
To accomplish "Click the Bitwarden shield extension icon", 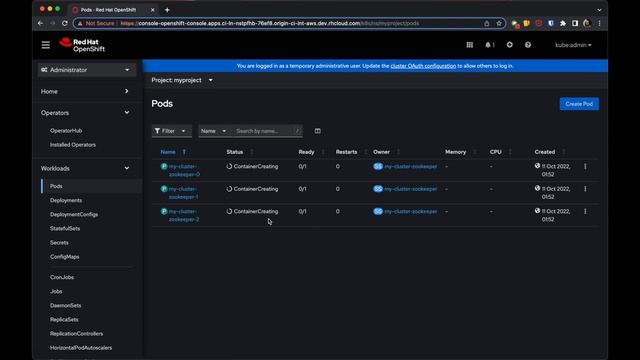I will click(551, 23).
